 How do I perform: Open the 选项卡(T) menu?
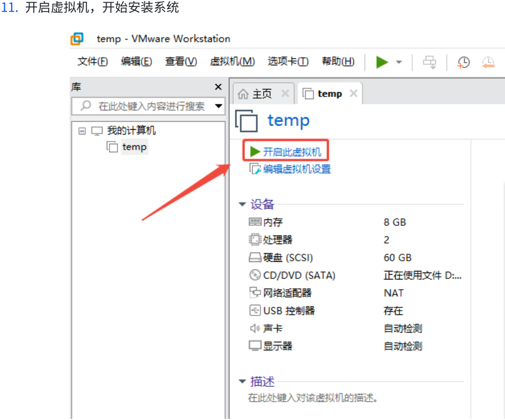click(x=288, y=61)
